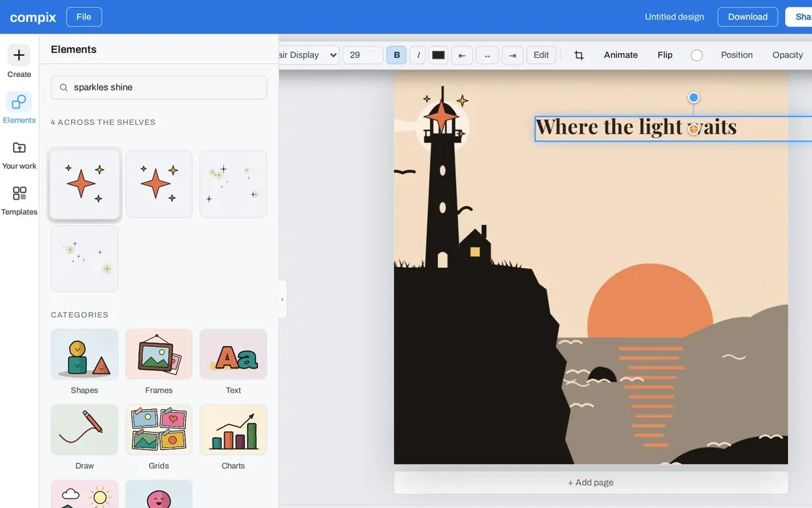Click the text Where the light waits
Image resolution: width=812 pixels, height=508 pixels.
point(636,127)
